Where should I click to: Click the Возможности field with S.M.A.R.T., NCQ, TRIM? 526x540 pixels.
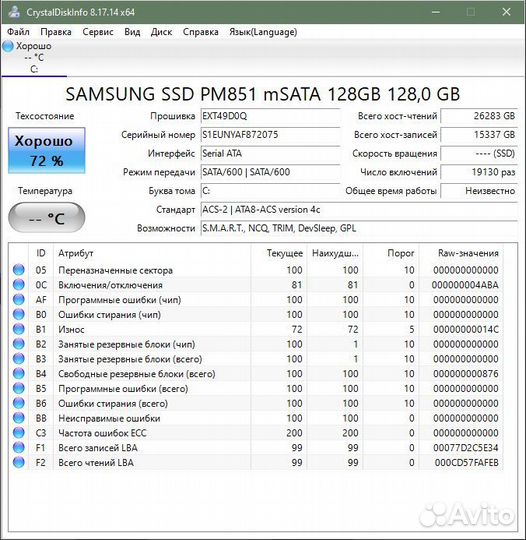pos(359,228)
